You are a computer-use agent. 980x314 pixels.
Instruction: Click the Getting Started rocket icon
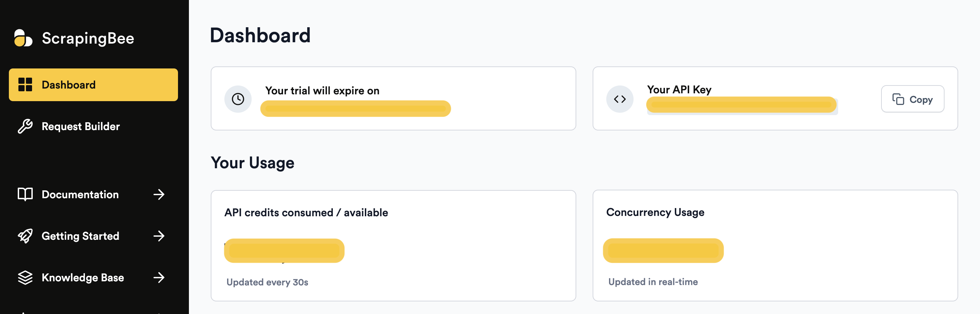[25, 236]
